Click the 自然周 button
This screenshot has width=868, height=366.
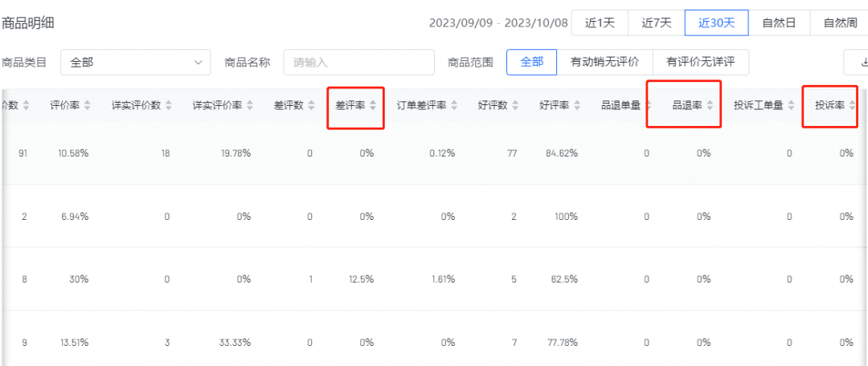(x=839, y=23)
